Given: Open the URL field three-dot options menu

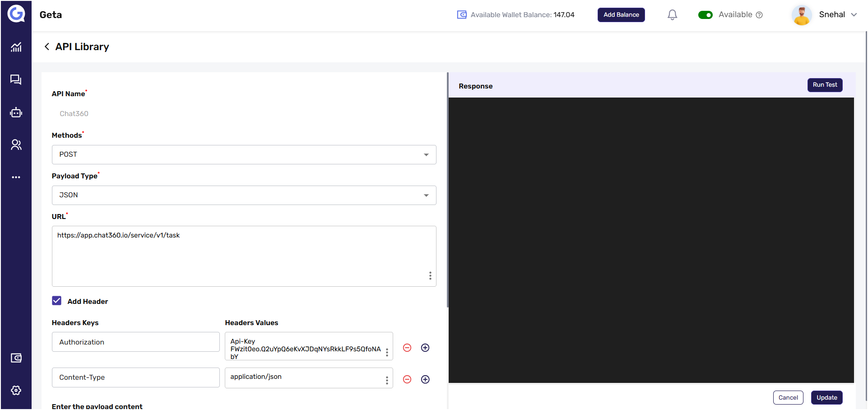Looking at the screenshot, I should [430, 275].
